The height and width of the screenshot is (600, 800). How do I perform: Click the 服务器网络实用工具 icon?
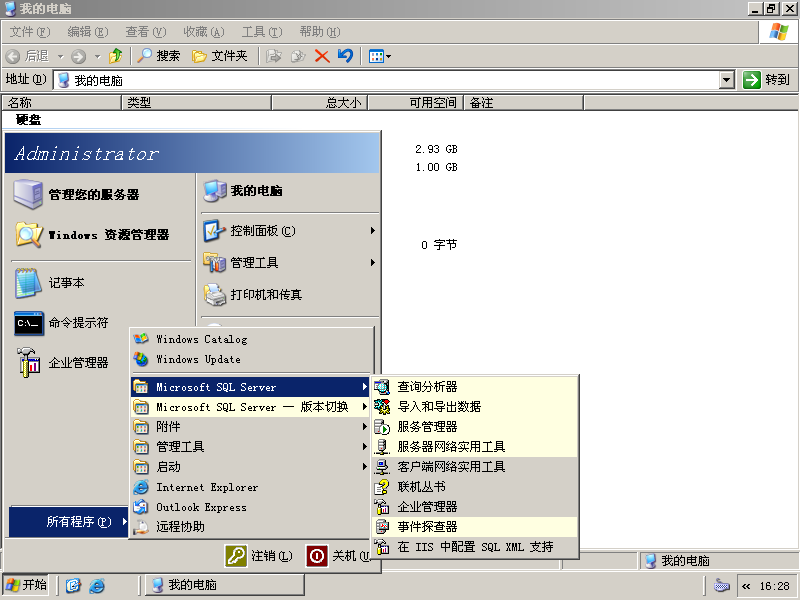click(x=382, y=447)
